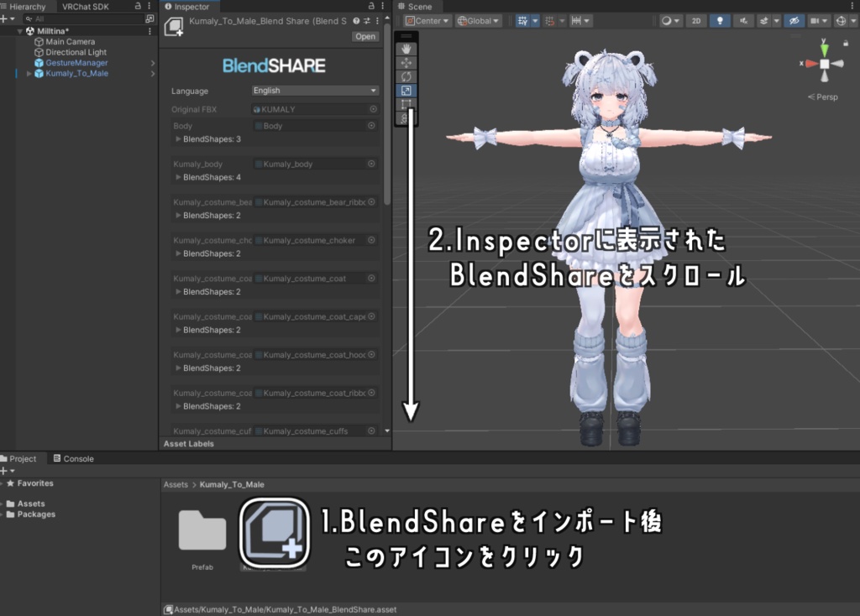
Task: Open Scene view three-dot menu
Action: pos(853,6)
